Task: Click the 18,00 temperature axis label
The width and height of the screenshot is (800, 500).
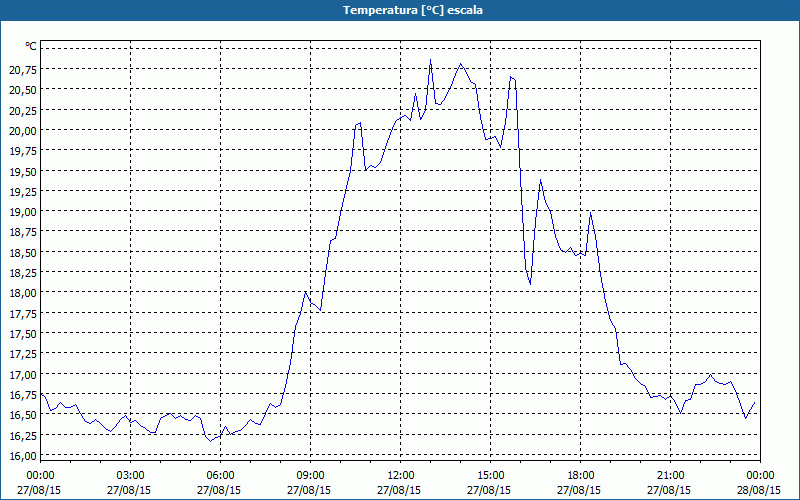Action: coord(23,293)
